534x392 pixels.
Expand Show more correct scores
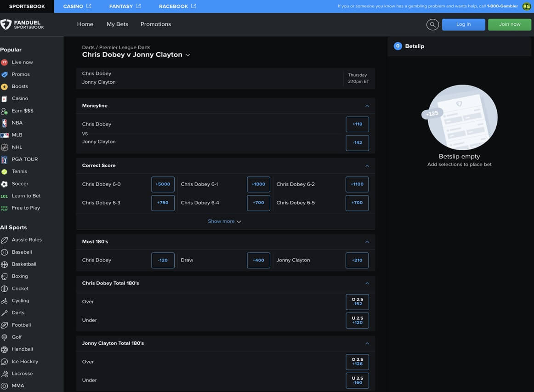224,222
